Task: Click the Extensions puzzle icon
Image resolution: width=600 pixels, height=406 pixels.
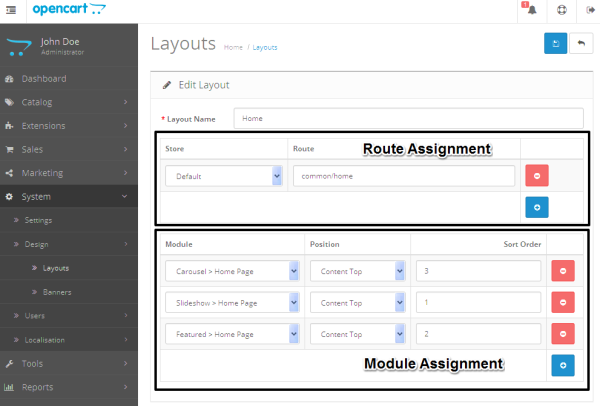Action: click(9, 126)
